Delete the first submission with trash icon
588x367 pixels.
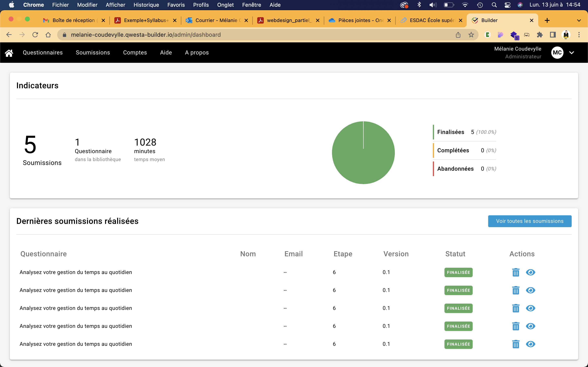click(516, 272)
